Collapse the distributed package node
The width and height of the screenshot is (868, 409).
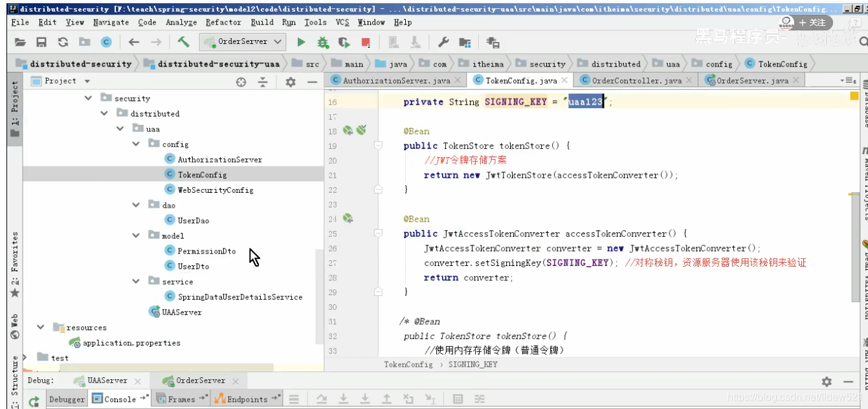tap(105, 113)
